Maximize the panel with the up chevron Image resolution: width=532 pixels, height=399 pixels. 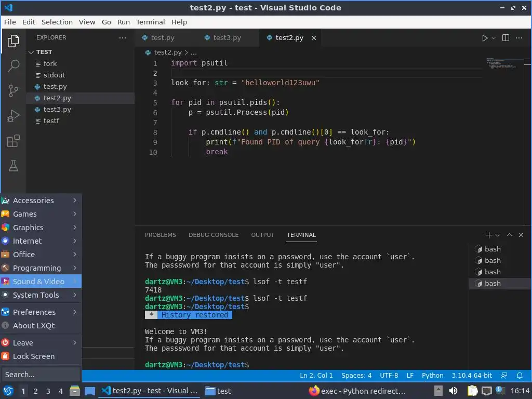tap(510, 235)
